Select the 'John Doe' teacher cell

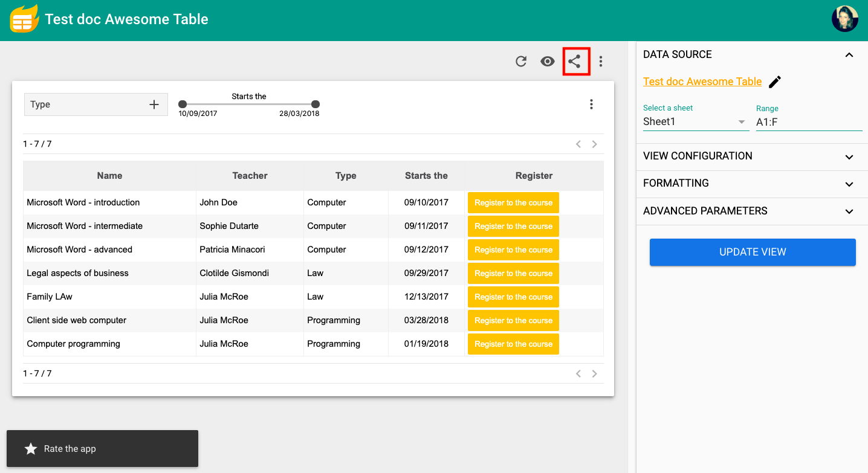coord(250,202)
